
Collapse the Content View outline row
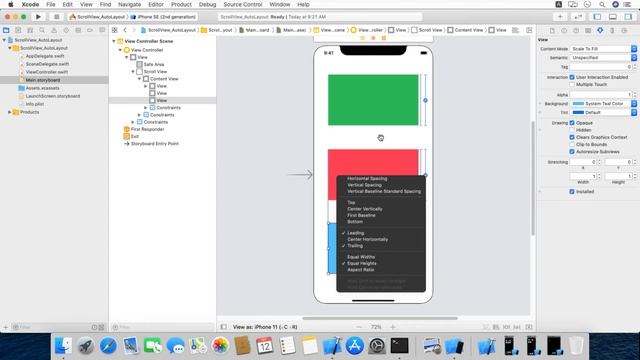[x=140, y=79]
